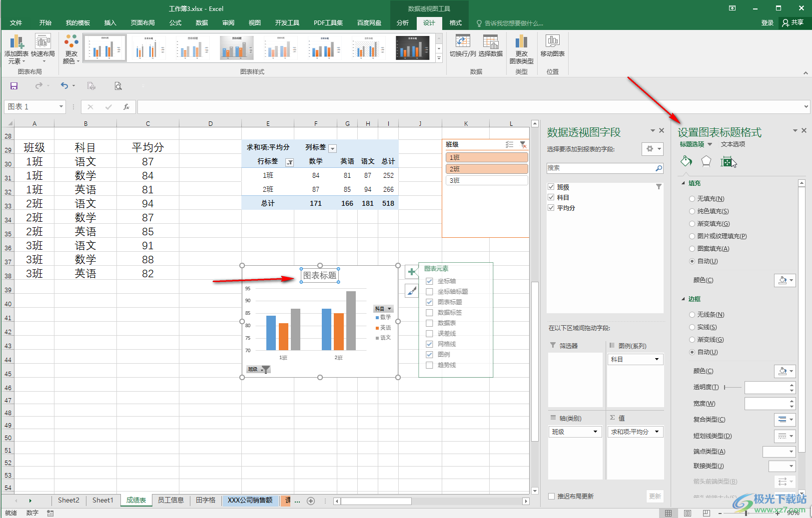Undo the last action
The image size is (812, 518).
[64, 86]
